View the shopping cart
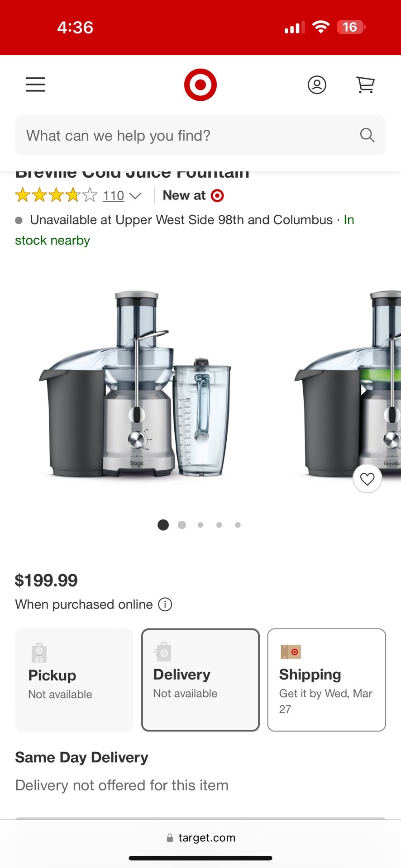This screenshot has height=868, width=401. (x=365, y=85)
